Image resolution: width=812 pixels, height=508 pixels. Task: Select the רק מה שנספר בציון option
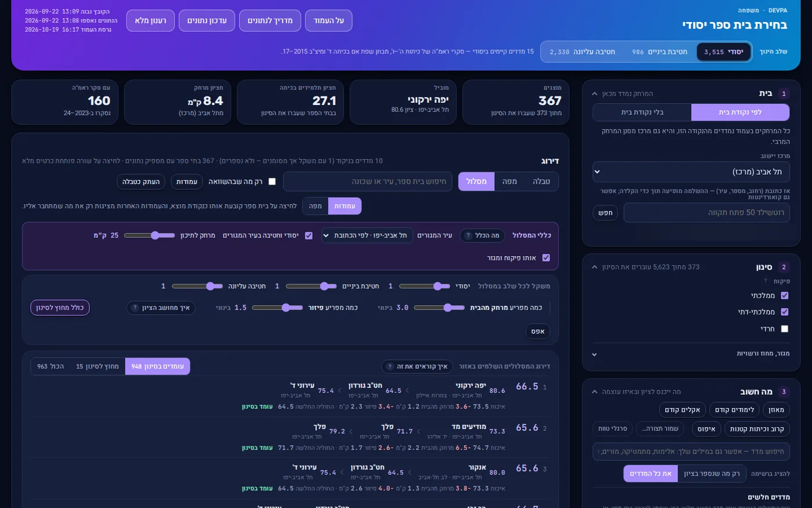pos(712,474)
